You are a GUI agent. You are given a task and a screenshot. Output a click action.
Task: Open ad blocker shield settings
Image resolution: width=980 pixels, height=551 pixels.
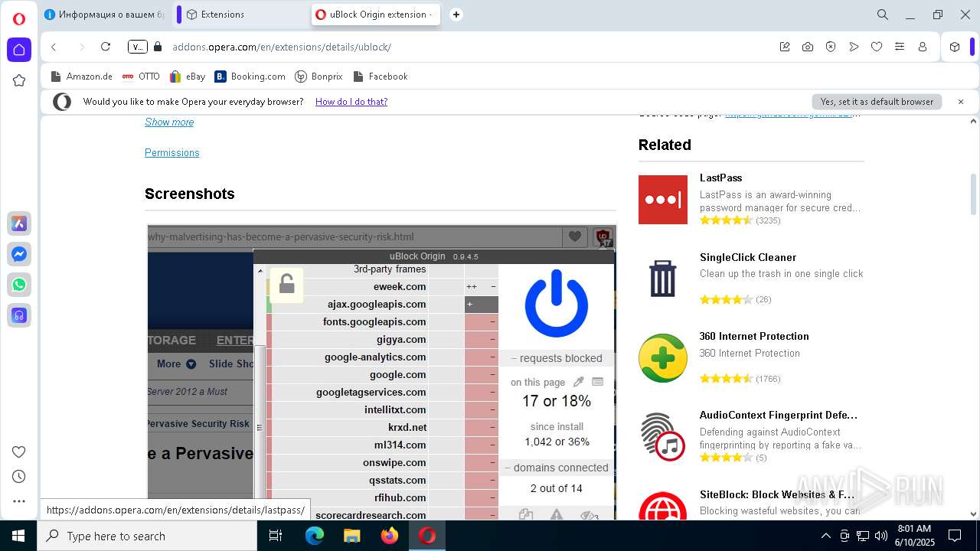point(831,47)
